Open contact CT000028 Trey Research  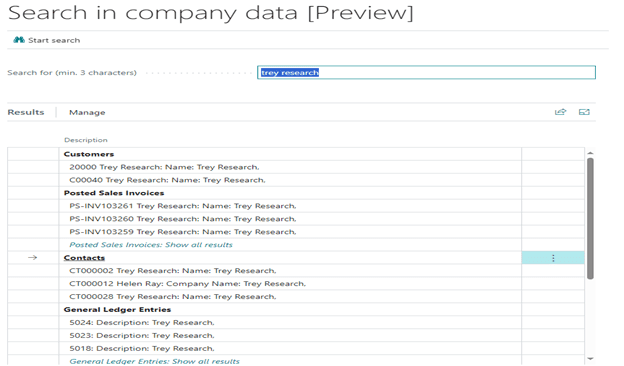(x=173, y=297)
